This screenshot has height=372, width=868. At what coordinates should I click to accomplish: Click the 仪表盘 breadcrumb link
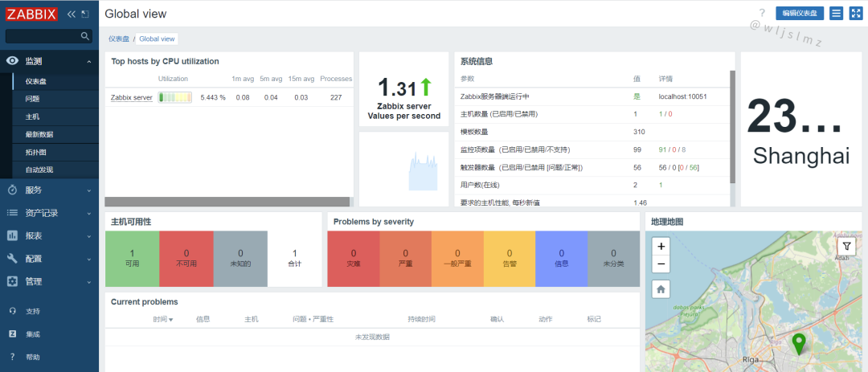118,39
